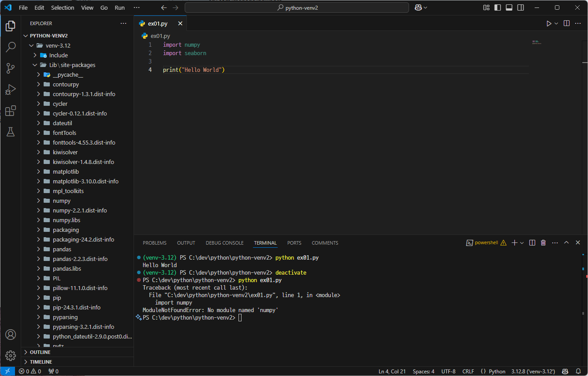This screenshot has height=376, width=588.
Task: Open the Copilot dropdown chevron in title bar
Action: click(425, 7)
